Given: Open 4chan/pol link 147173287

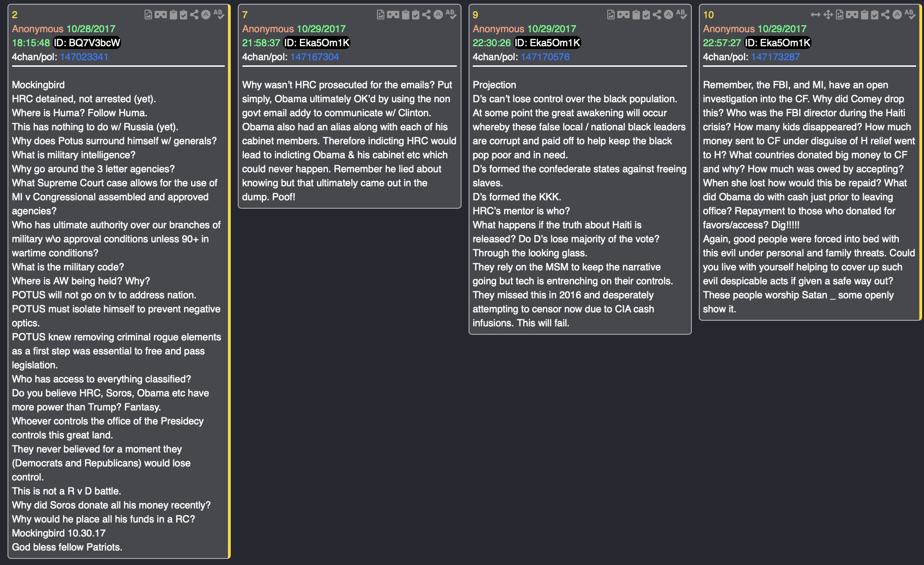Looking at the screenshot, I should coord(775,57).
